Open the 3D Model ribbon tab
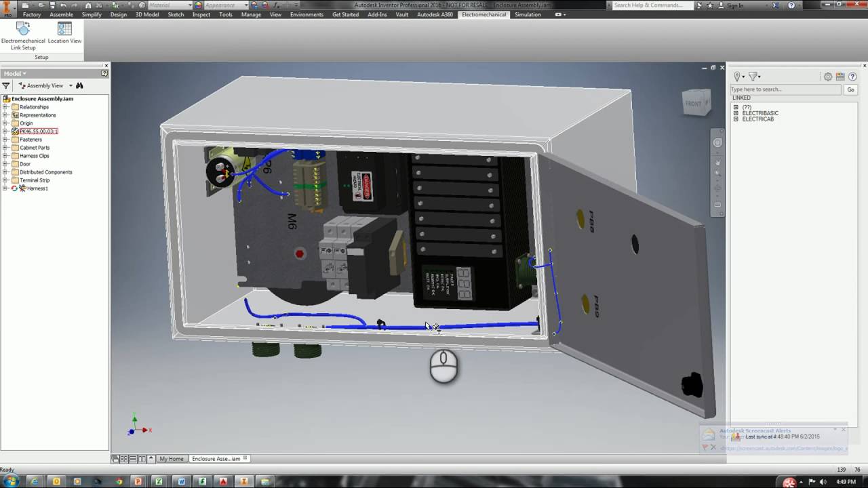This screenshot has width=868, height=488. click(x=147, y=14)
